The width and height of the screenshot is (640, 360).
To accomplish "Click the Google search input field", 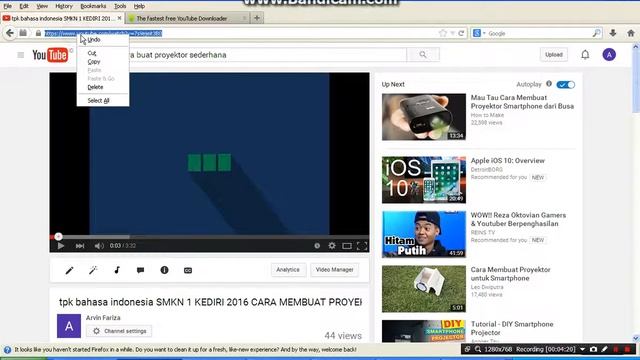I will point(539,33).
